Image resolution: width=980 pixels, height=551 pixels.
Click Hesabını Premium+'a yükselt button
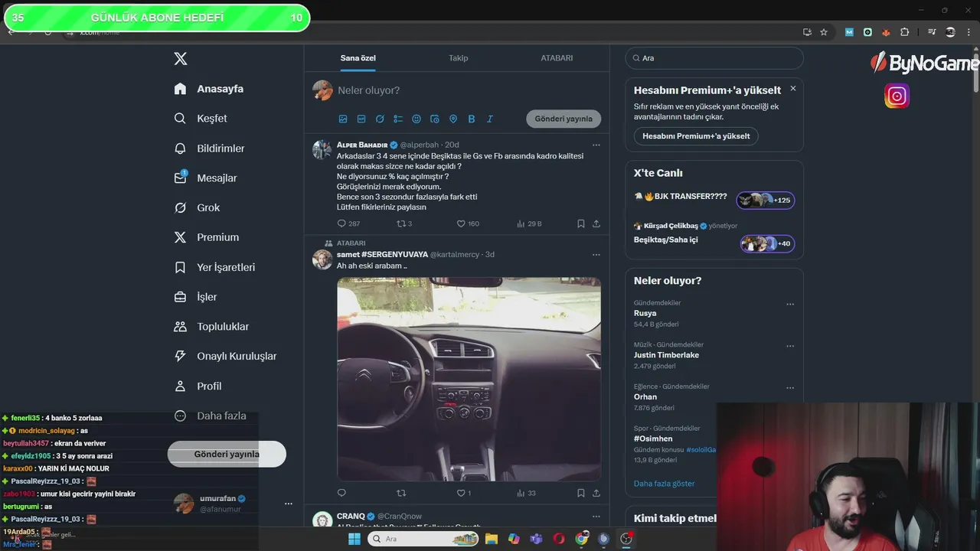coord(696,136)
